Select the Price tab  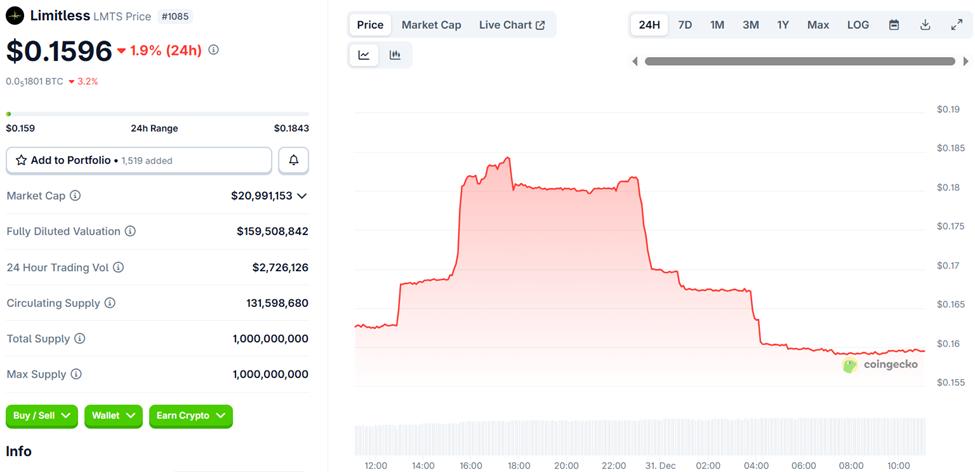370,25
